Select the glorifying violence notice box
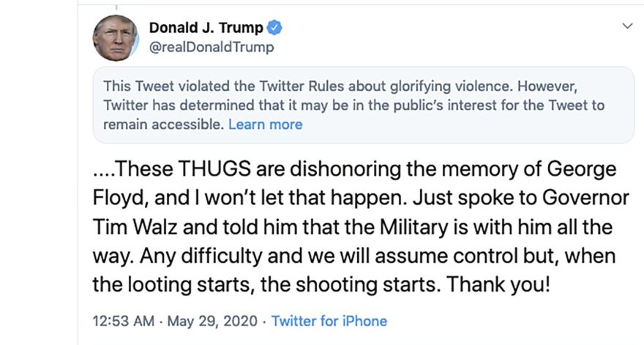The image size is (644, 345). point(362,104)
